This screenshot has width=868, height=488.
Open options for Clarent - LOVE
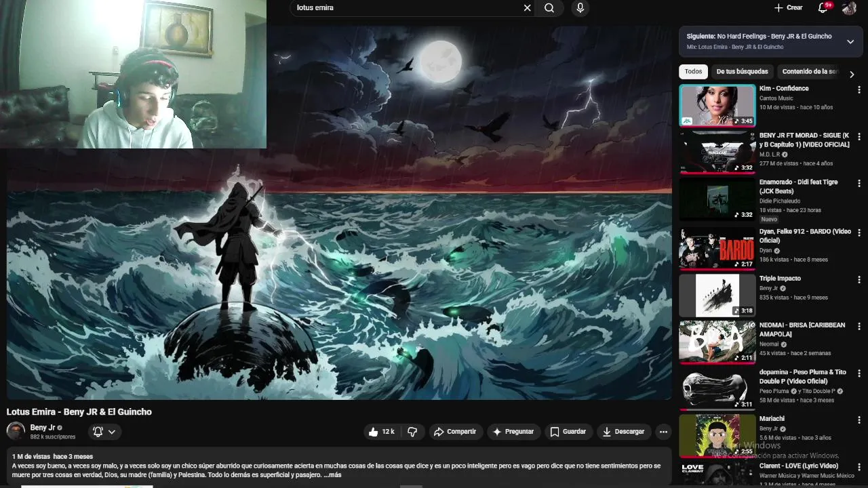tap(859, 466)
